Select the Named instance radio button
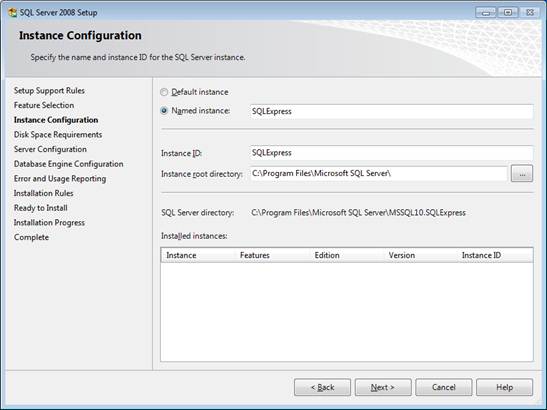 [164, 111]
